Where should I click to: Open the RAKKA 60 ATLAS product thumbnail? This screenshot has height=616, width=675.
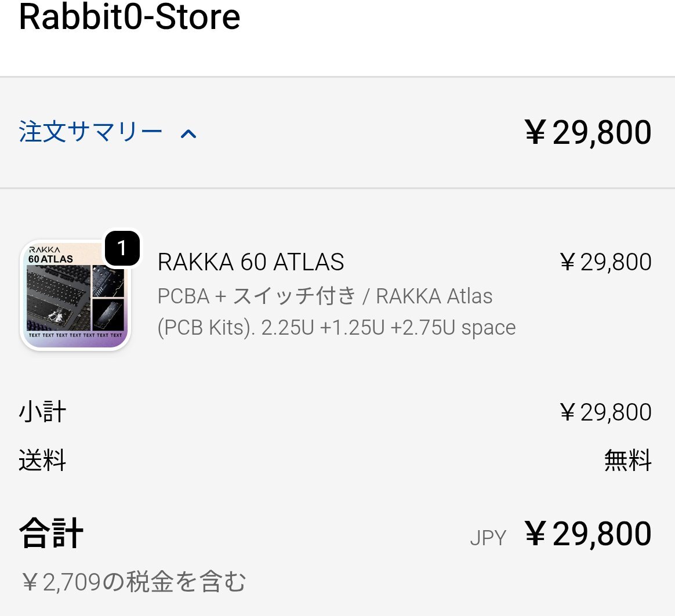point(75,296)
